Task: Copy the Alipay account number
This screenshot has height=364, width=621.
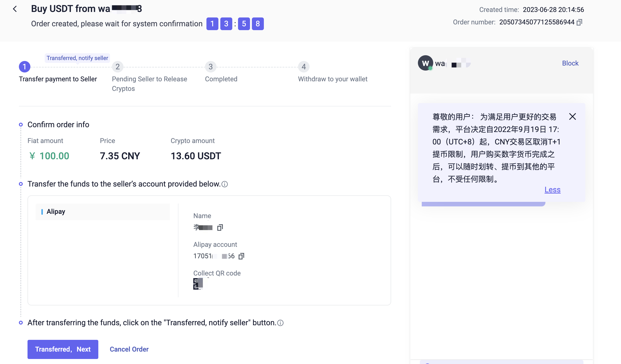Action: pos(241,256)
